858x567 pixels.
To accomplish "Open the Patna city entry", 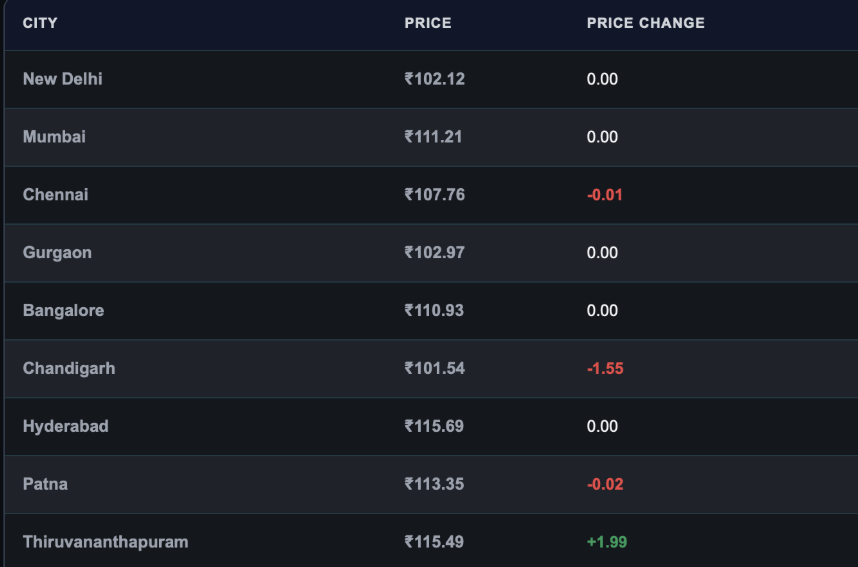I will 45,484.
